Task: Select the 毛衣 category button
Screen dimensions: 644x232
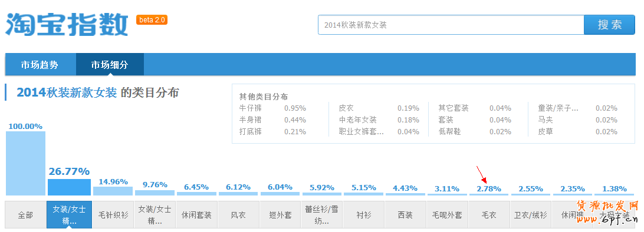Action: pos(489,215)
